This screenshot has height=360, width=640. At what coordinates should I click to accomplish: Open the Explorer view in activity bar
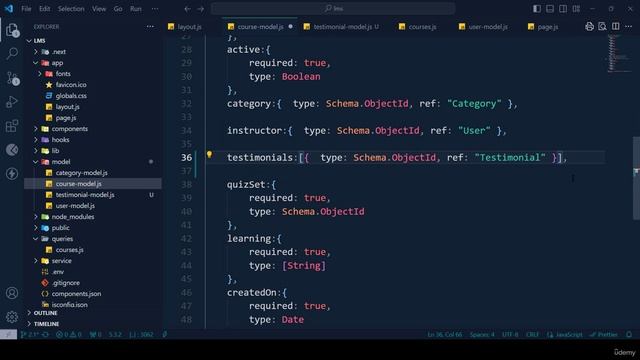click(12, 30)
